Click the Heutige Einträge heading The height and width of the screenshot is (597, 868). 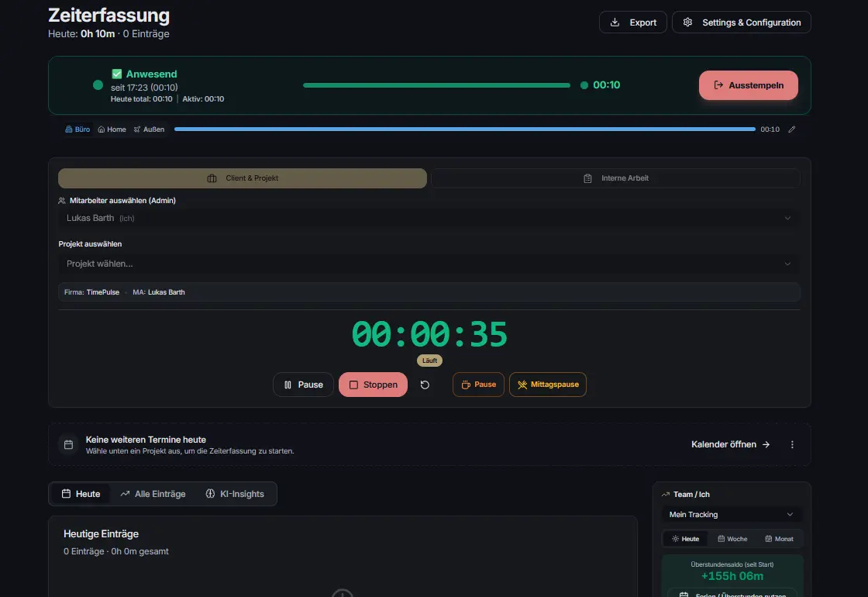pos(102,534)
